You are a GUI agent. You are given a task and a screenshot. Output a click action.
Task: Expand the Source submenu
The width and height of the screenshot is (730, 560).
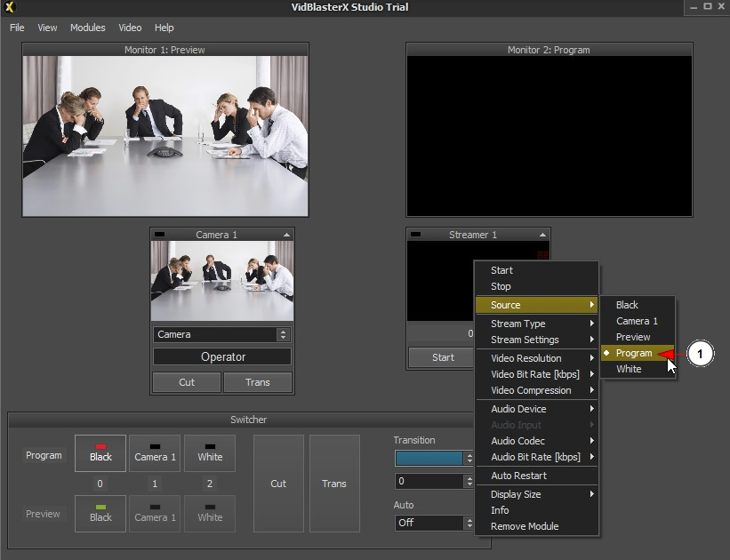coord(537,305)
